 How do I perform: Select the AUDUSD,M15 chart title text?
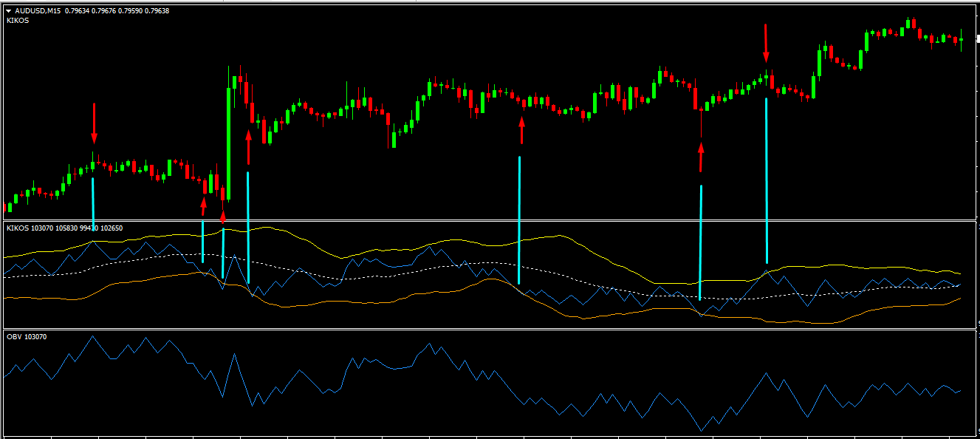click(x=38, y=11)
